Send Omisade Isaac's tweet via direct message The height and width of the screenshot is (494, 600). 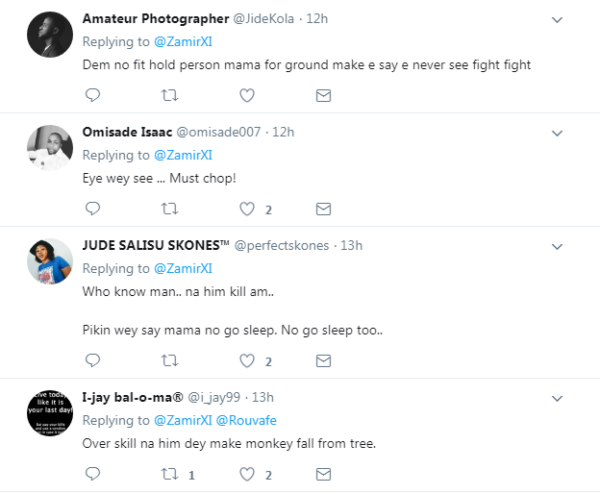(323, 209)
